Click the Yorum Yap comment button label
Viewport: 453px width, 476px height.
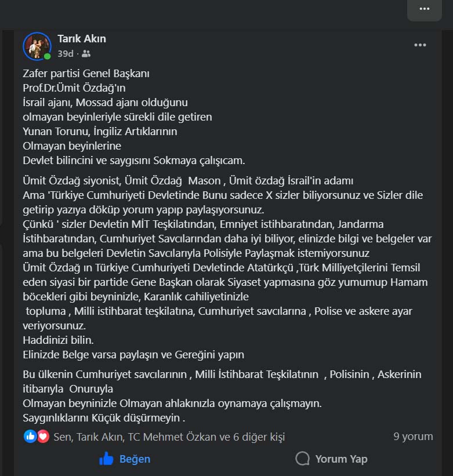tap(341, 459)
